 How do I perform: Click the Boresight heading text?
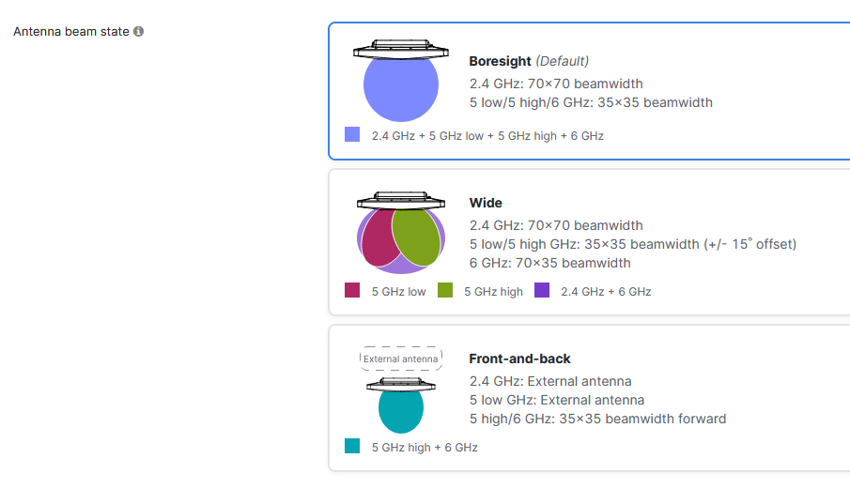coord(500,61)
